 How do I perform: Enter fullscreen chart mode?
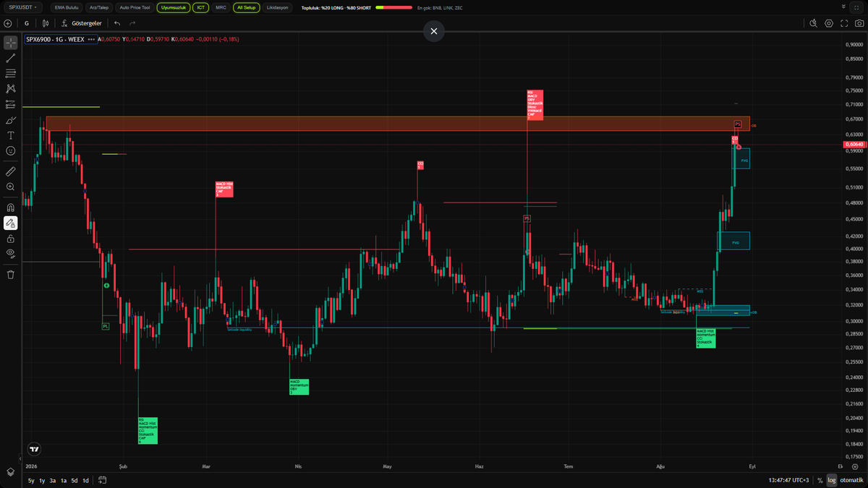click(844, 23)
